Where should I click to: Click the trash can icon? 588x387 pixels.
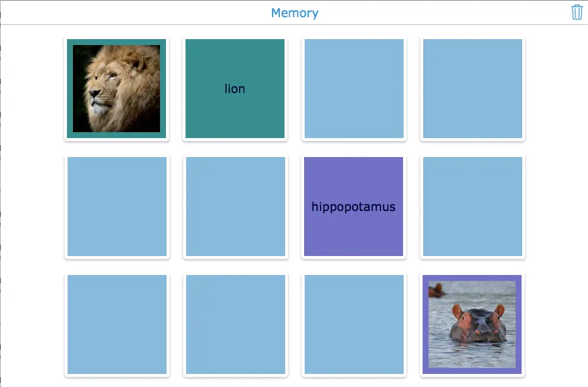coord(577,12)
